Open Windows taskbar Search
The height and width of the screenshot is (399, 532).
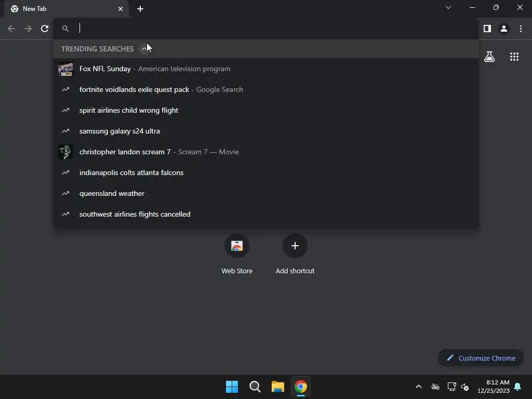pyautogui.click(x=255, y=387)
